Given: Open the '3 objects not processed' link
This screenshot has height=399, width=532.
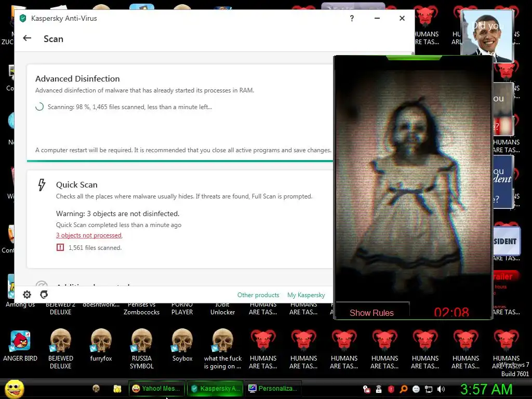Looking at the screenshot, I should [89, 235].
